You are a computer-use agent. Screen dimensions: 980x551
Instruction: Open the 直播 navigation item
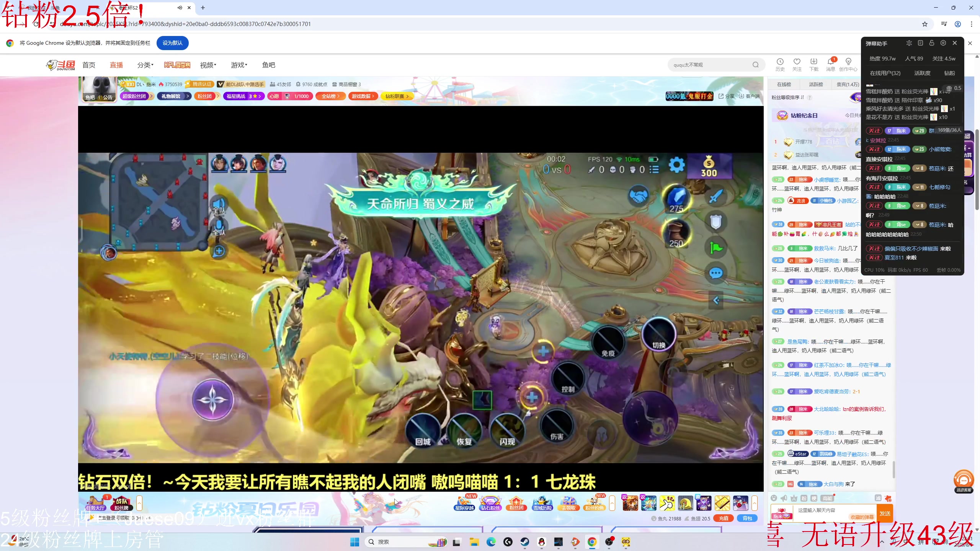click(116, 65)
